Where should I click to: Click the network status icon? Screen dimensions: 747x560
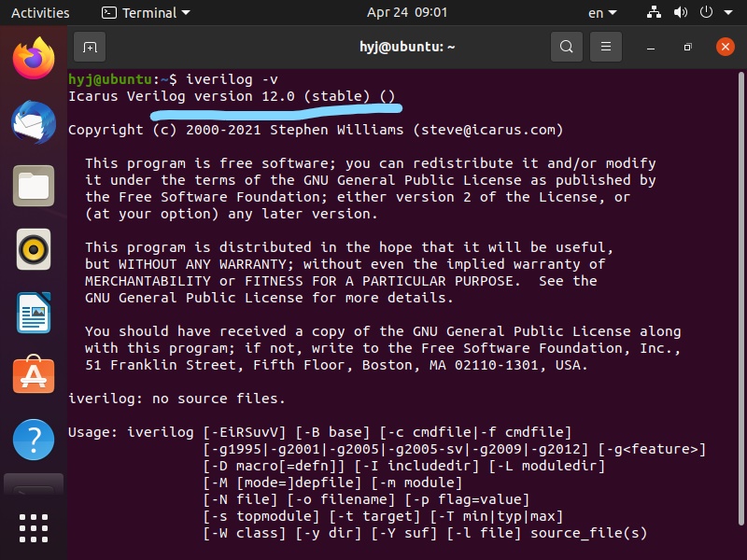[655, 13]
